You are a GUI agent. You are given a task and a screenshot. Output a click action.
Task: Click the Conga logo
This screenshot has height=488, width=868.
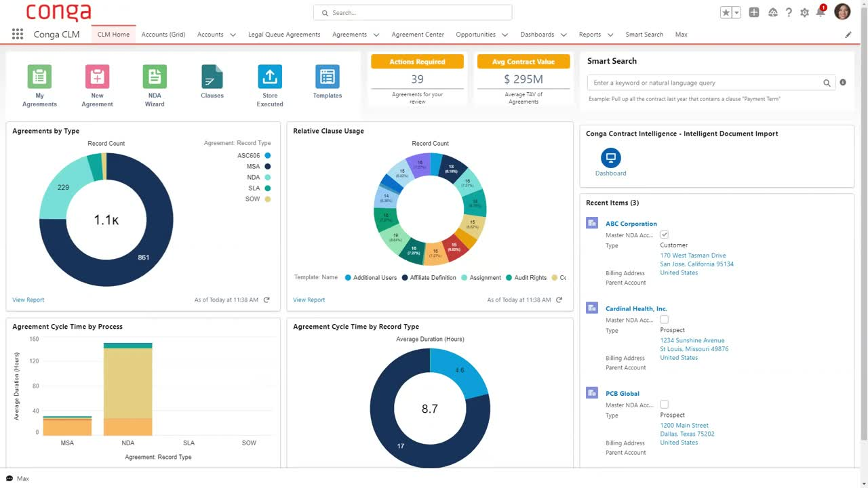click(x=58, y=12)
